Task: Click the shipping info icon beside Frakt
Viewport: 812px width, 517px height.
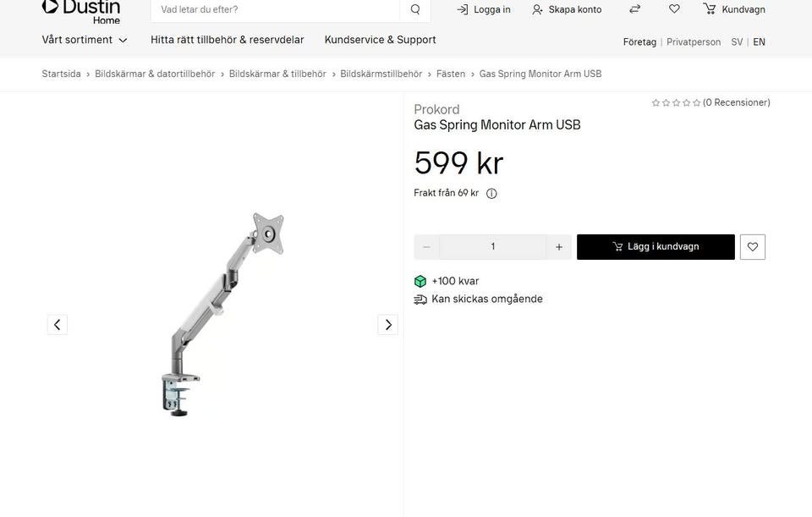Action: [x=491, y=193]
